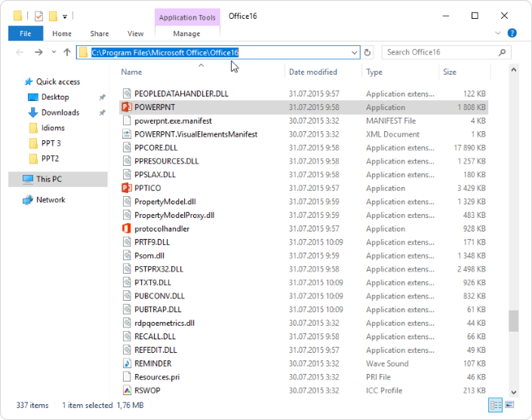Click the Downloads arrow icon
Viewport: 532px width, 420px height.
33,112
